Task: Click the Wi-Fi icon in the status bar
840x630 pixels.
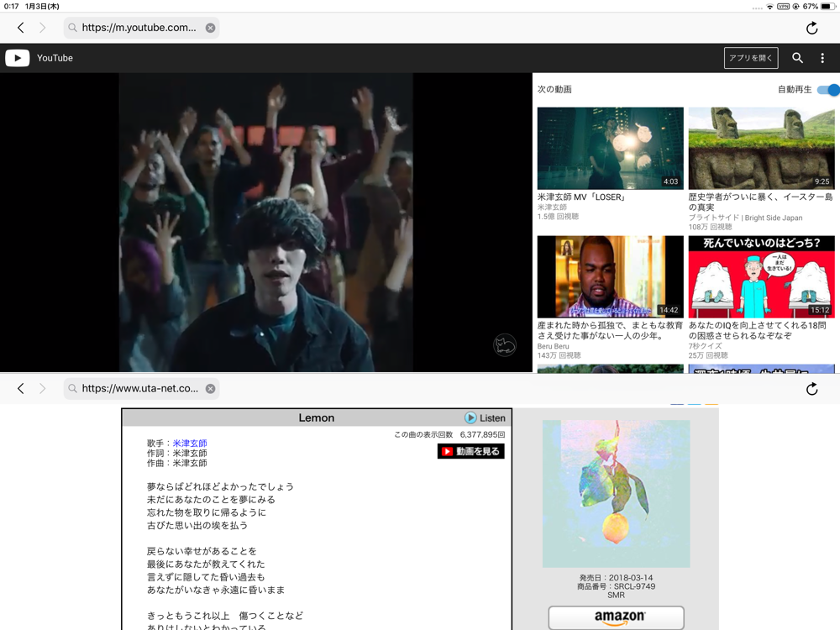Action: (x=769, y=7)
